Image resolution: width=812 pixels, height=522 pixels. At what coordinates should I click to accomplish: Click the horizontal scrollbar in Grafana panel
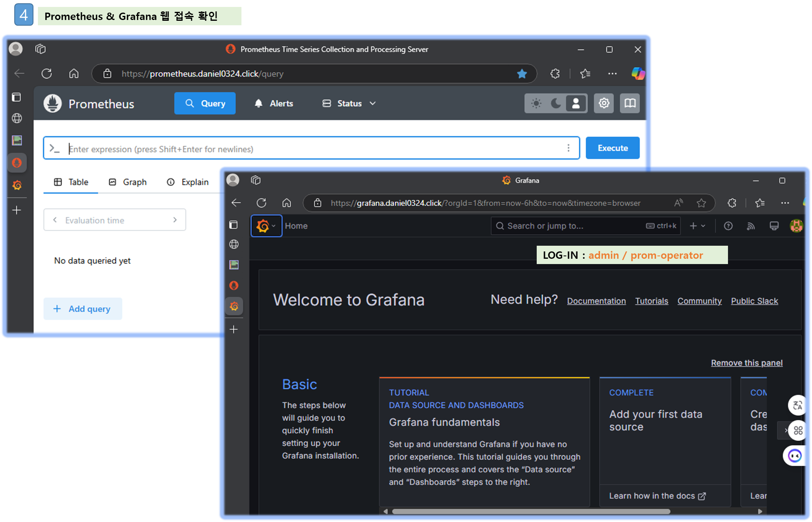(530, 511)
